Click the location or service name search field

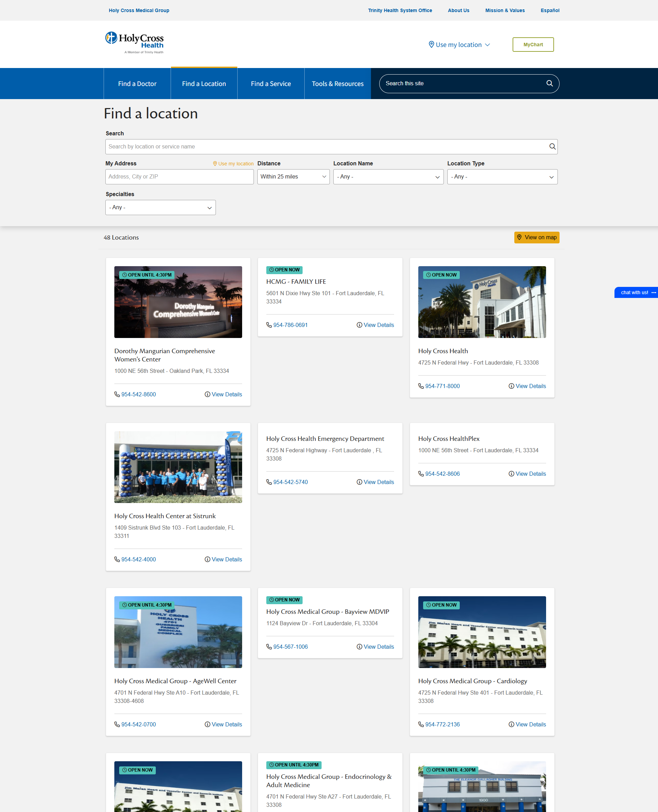(331, 147)
